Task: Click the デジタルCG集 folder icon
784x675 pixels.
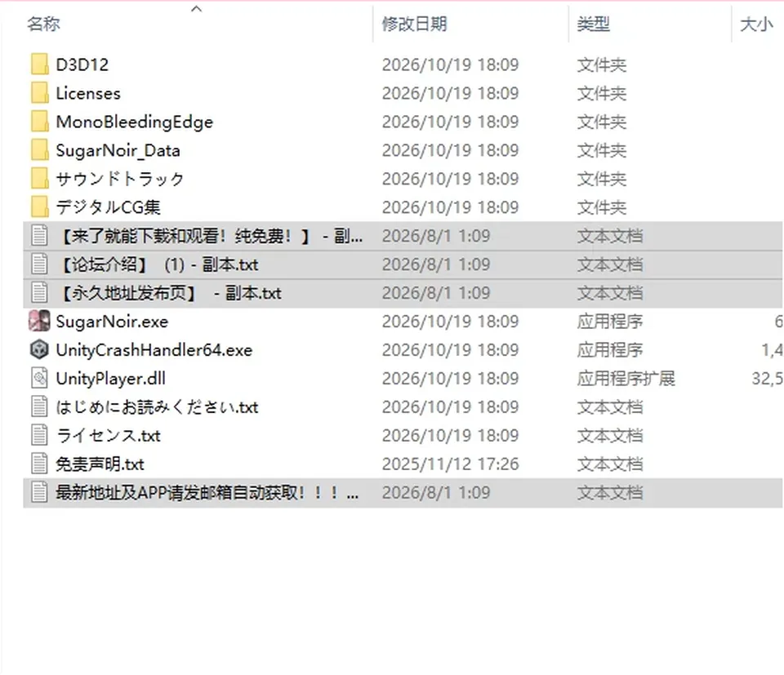Action: pyautogui.click(x=39, y=206)
